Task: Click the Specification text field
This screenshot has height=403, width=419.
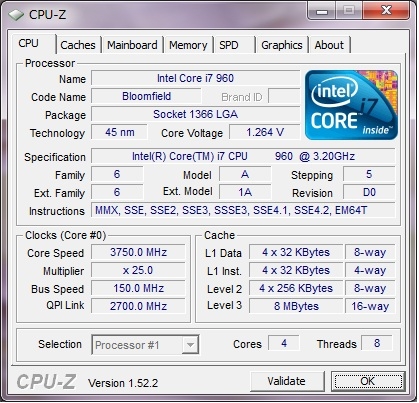Action: 243,156
